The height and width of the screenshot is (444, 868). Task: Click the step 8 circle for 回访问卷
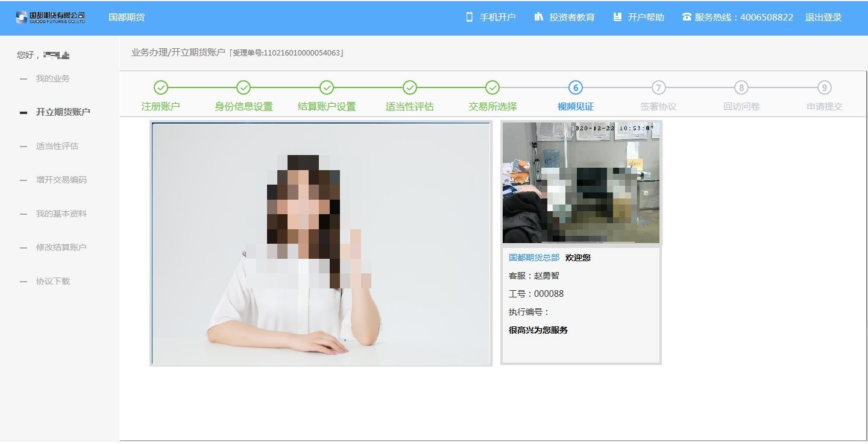tap(741, 87)
